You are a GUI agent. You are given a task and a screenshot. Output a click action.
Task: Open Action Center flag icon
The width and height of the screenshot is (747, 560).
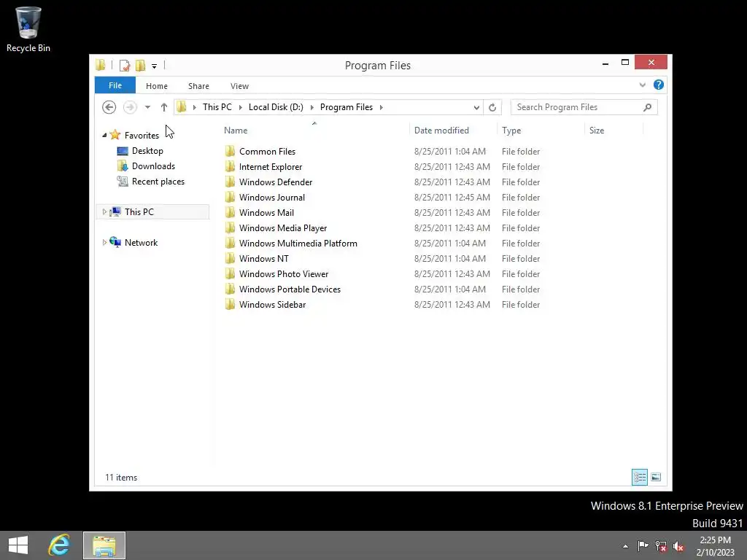[643, 546]
